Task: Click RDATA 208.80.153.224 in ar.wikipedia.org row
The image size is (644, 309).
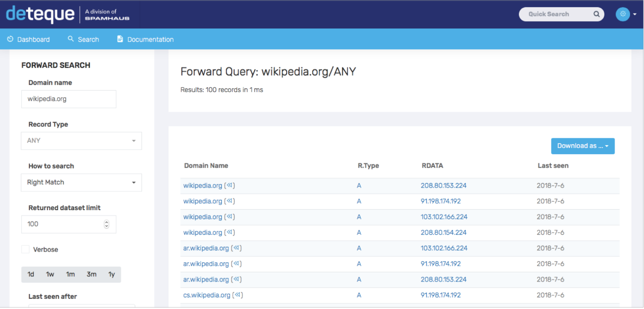Action: tap(444, 280)
